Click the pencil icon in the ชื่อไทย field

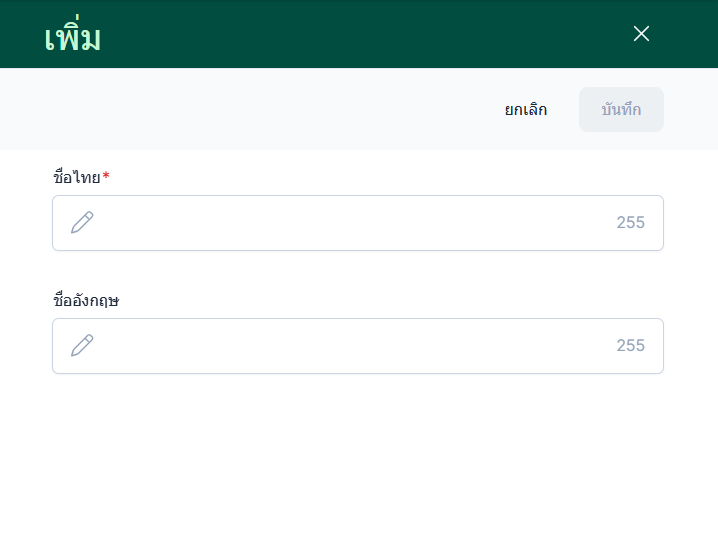(82, 222)
